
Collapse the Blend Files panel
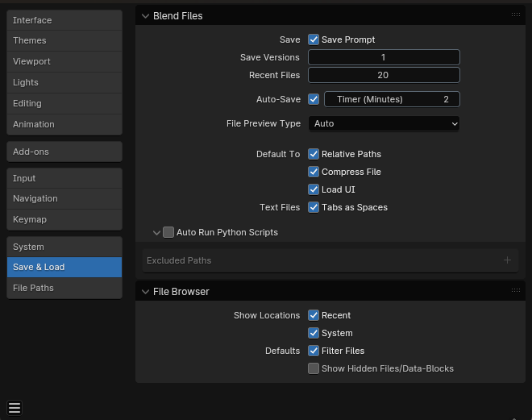145,15
